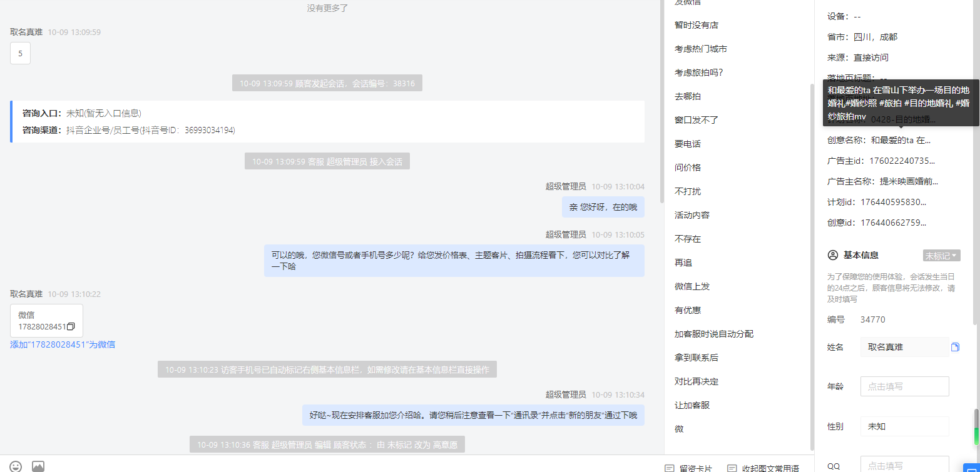Click 收起图文常用语 button
This screenshot has height=472, width=980.
point(763,468)
